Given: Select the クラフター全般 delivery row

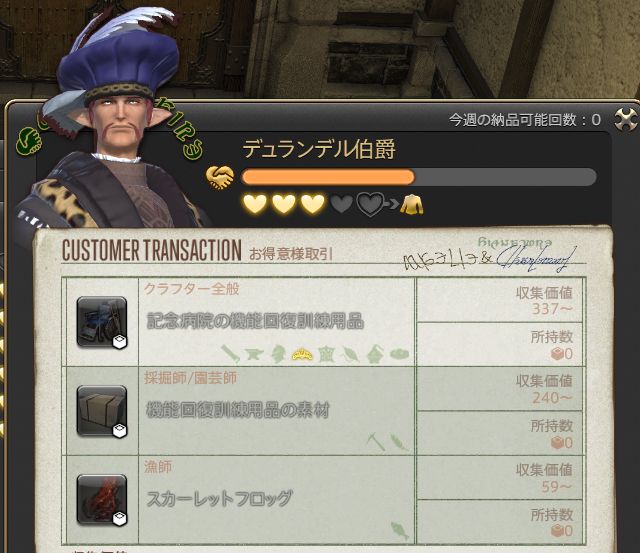Looking at the screenshot, I should click(324, 322).
